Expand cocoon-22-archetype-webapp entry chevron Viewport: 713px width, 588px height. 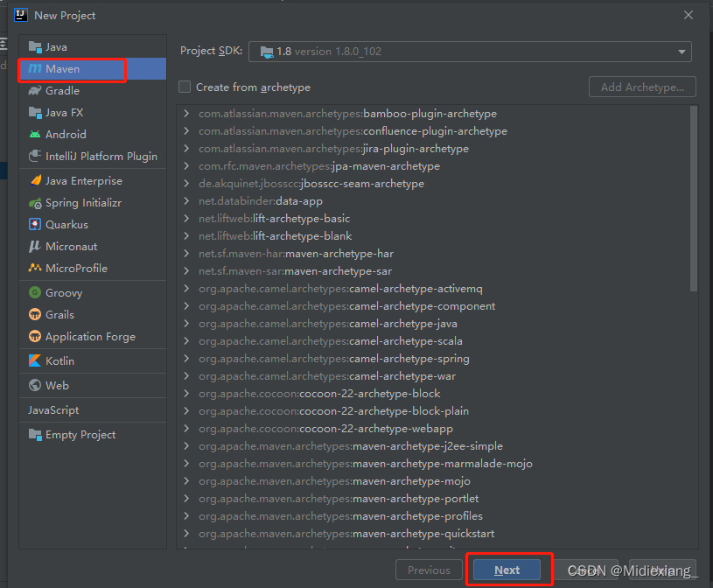pyautogui.click(x=186, y=429)
